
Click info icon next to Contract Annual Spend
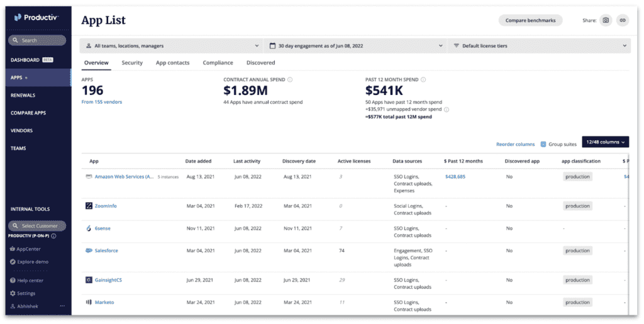click(x=290, y=80)
